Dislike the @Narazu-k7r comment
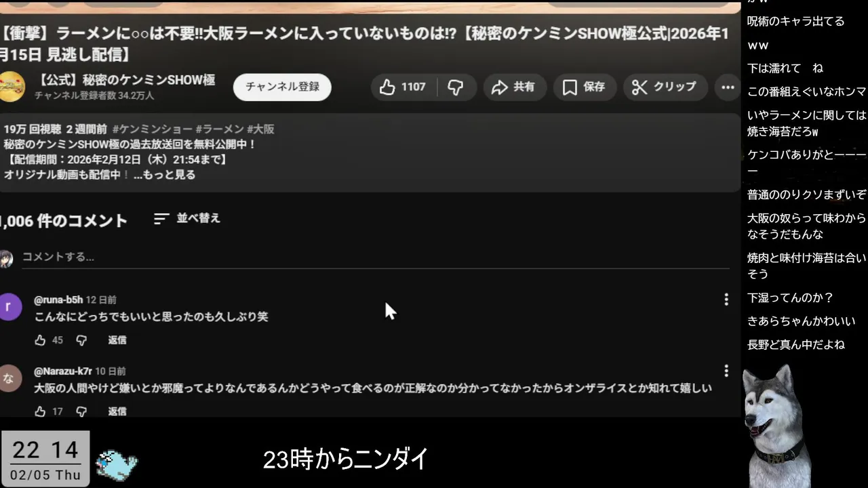The image size is (868, 488). pyautogui.click(x=81, y=411)
